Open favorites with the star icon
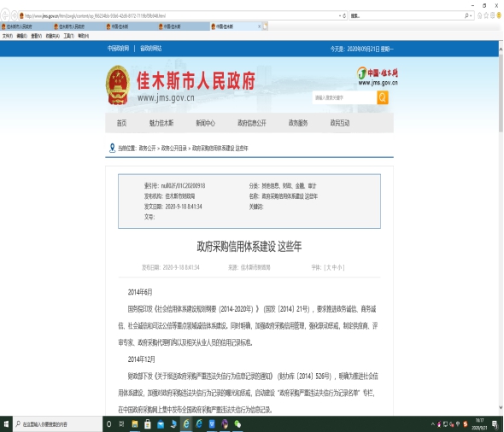The image size is (504, 432). (x=486, y=15)
